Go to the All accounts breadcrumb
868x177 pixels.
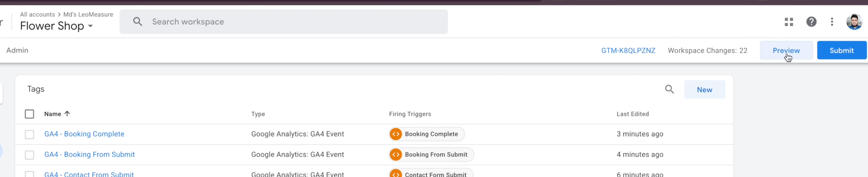coord(37,14)
